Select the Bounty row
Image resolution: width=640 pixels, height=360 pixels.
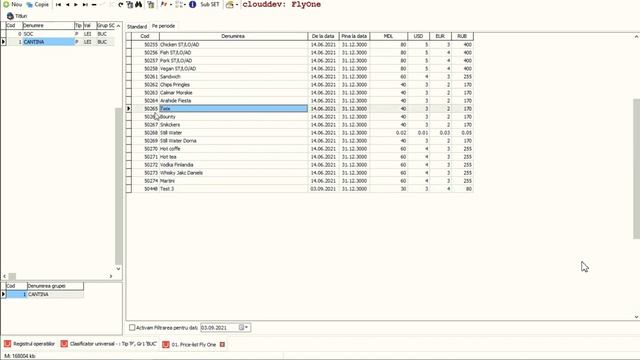[x=300, y=117]
